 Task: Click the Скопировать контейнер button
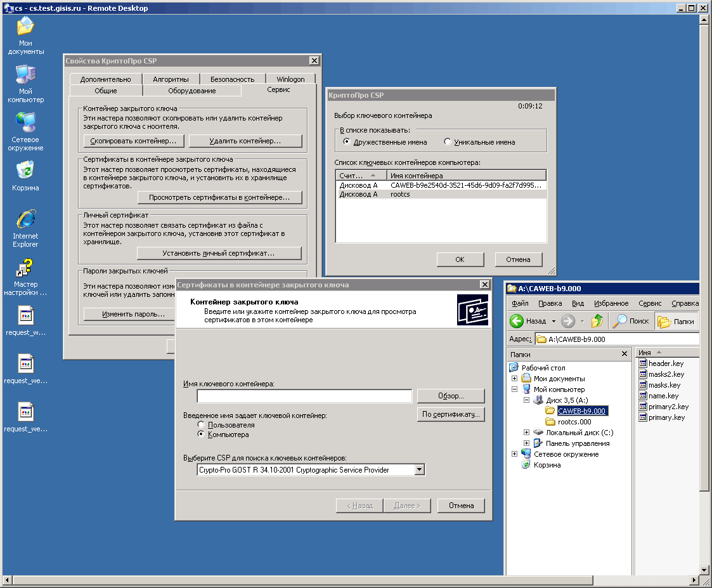pos(134,141)
